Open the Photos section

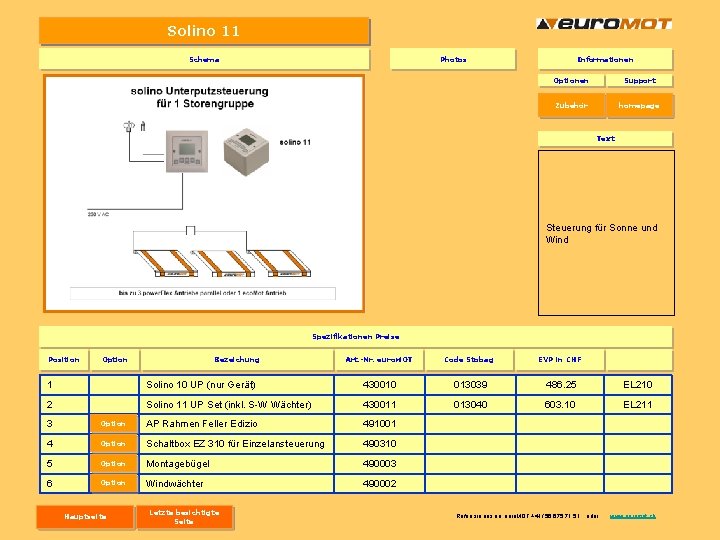pos(453,59)
